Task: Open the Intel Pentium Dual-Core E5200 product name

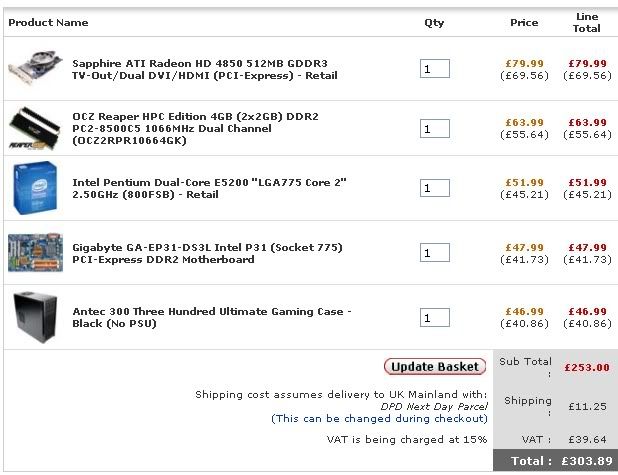Action: coord(209,188)
